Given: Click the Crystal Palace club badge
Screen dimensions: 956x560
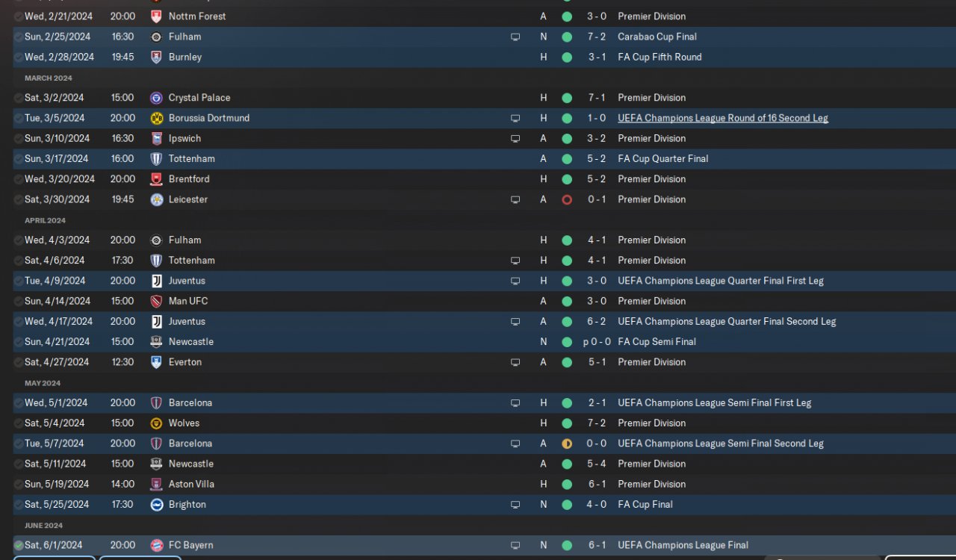Looking at the screenshot, I should pos(156,98).
